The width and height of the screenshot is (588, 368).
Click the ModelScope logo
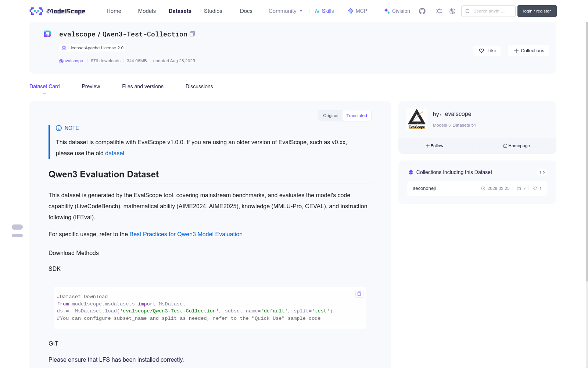coord(58,11)
